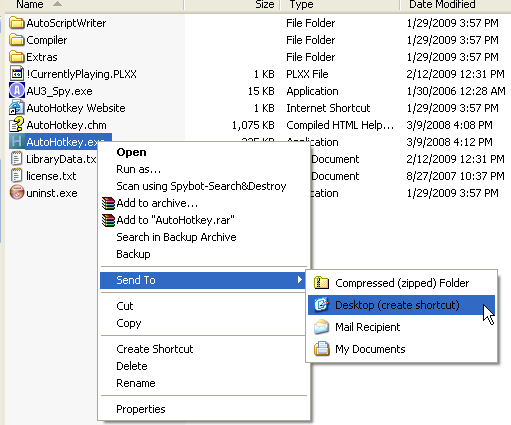Send to Compressed (zipped) Folder
511x425 pixels.
pos(401,283)
